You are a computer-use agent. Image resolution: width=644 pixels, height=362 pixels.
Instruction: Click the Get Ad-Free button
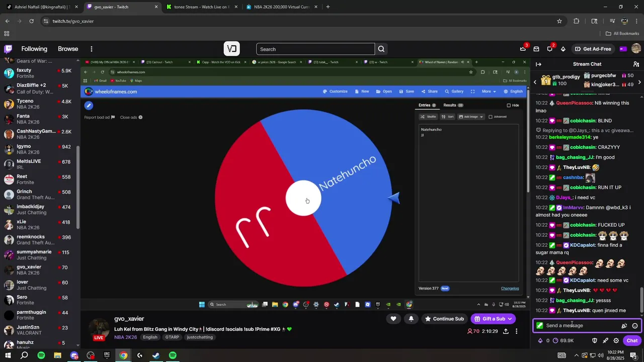pyautogui.click(x=593, y=49)
